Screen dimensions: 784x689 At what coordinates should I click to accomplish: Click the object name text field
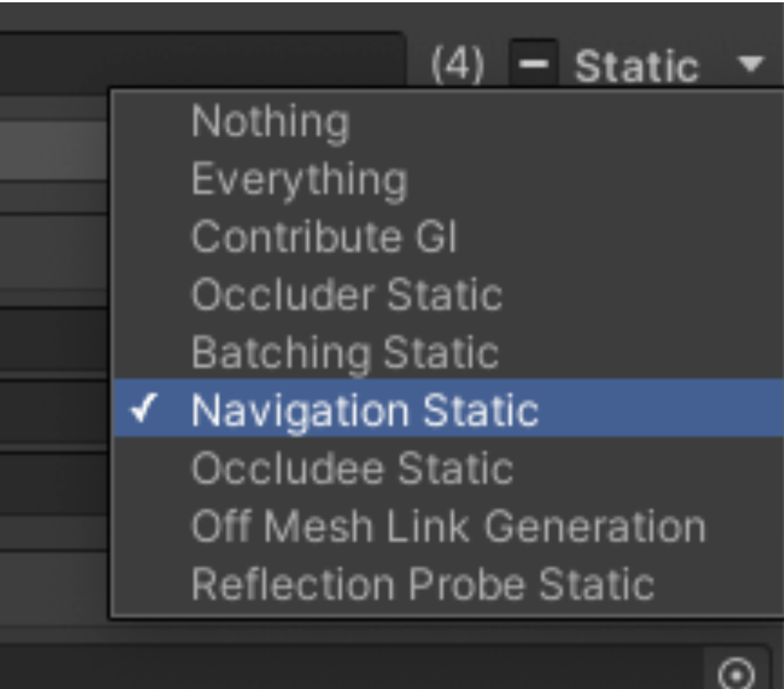(x=200, y=60)
